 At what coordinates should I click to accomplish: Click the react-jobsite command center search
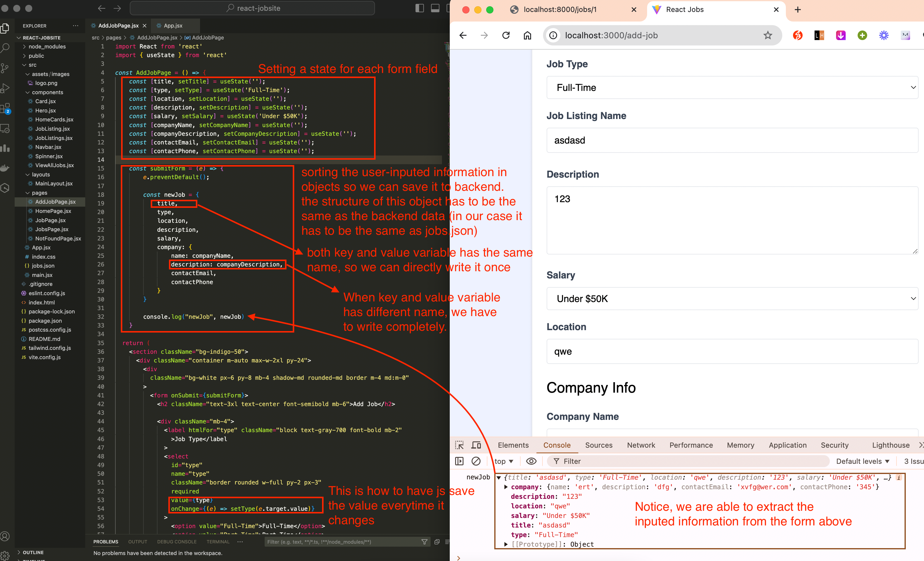252,8
